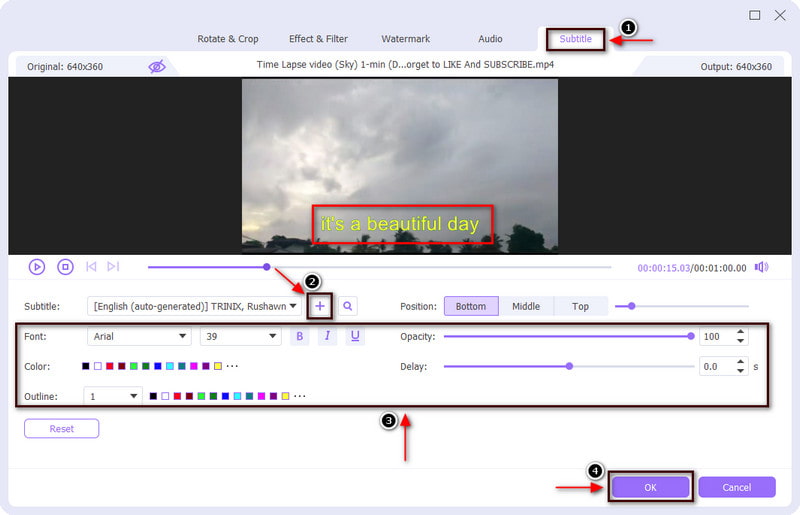
Task: Click the 00:00:15.03 timecode
Action: [663, 268]
